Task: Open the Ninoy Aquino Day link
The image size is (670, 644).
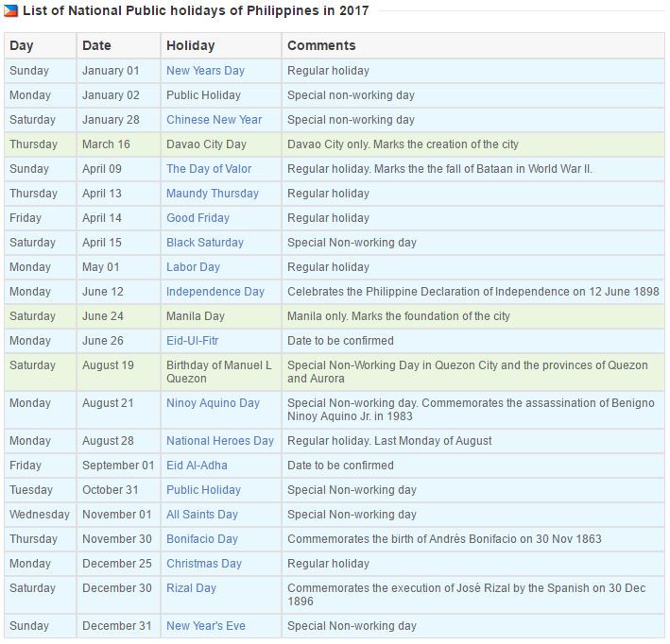Action: 213,403
